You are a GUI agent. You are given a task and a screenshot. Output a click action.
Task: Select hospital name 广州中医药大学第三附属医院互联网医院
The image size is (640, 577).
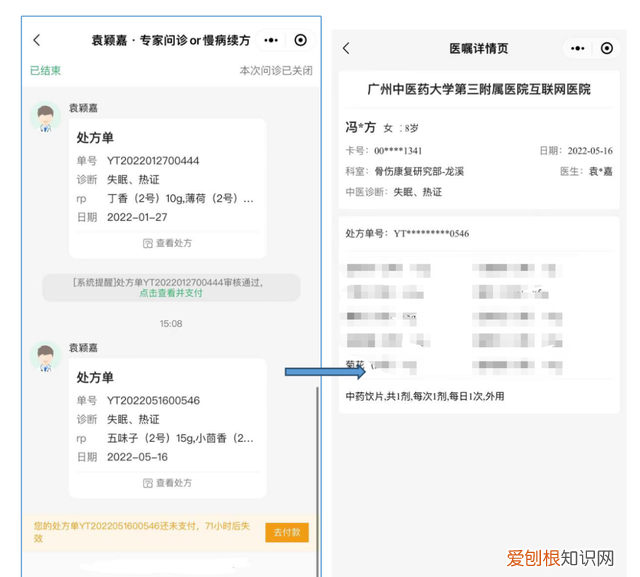[x=479, y=89]
